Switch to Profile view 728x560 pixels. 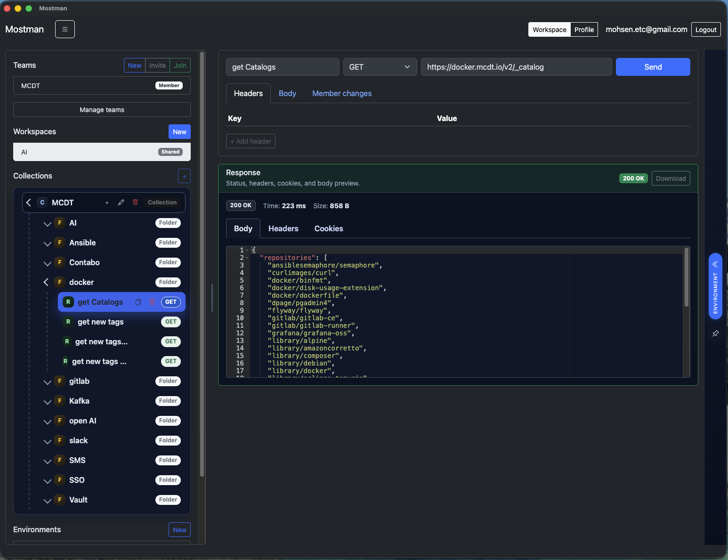click(x=584, y=29)
